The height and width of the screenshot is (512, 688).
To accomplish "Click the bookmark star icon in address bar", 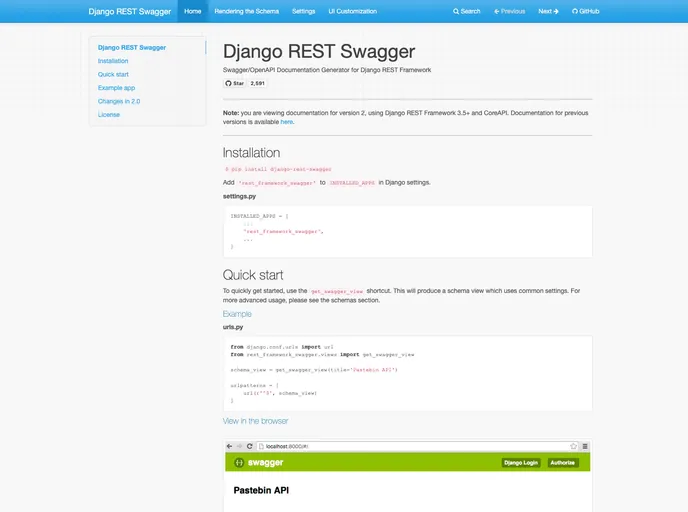I will pyautogui.click(x=573, y=446).
